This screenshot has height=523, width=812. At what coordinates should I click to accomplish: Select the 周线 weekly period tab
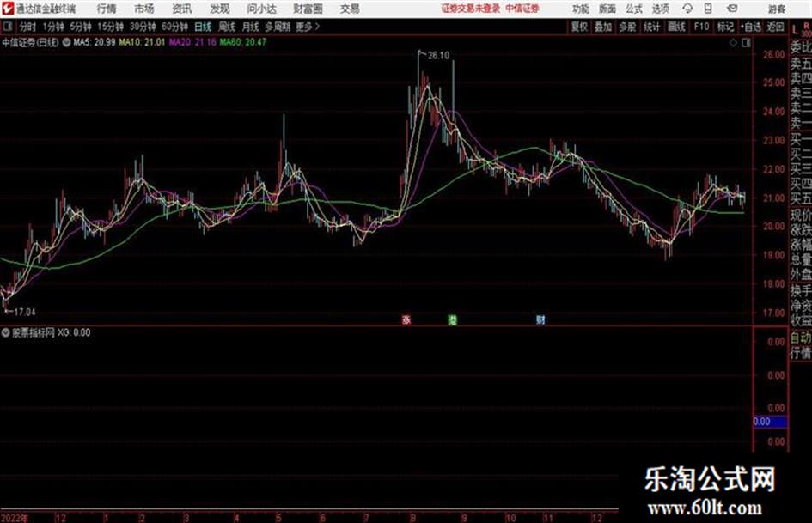coord(226,27)
